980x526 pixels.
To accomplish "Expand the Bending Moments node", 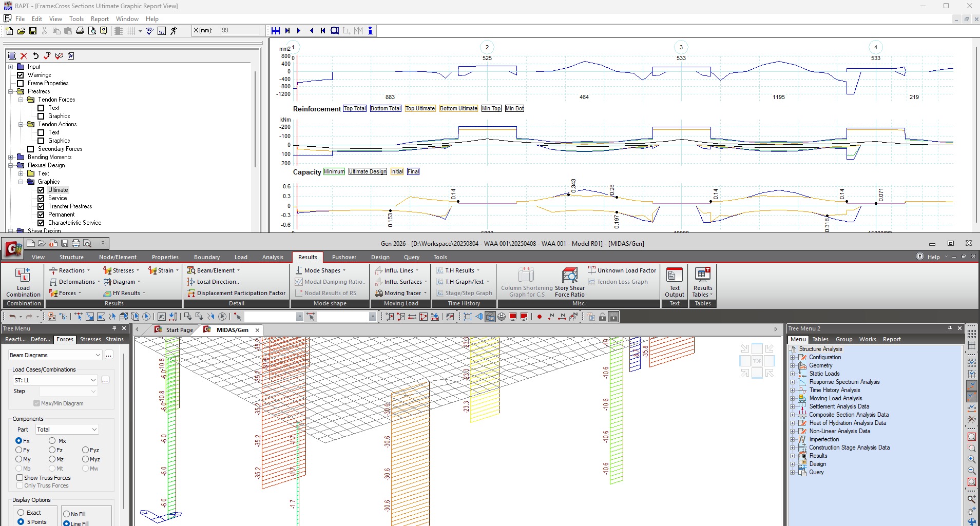I will (10, 157).
